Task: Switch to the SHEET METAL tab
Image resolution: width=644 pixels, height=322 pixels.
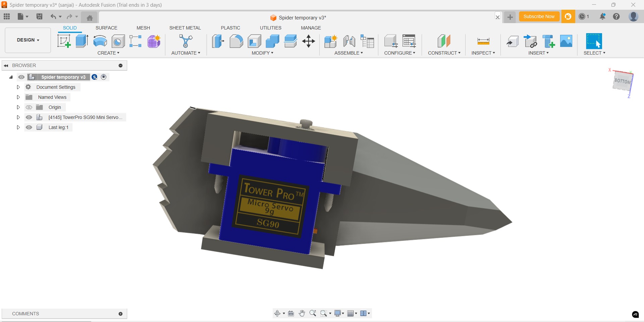Action: point(185,28)
